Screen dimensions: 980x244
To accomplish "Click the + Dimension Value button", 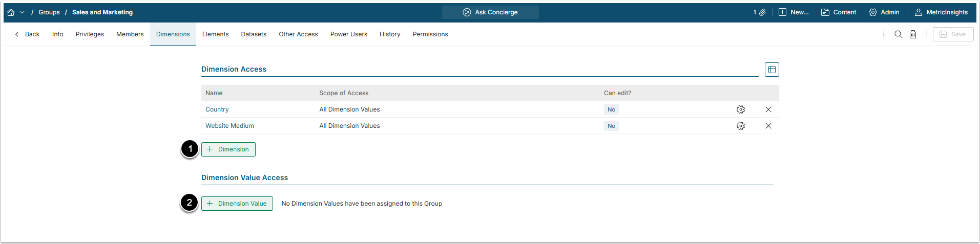I will 237,204.
